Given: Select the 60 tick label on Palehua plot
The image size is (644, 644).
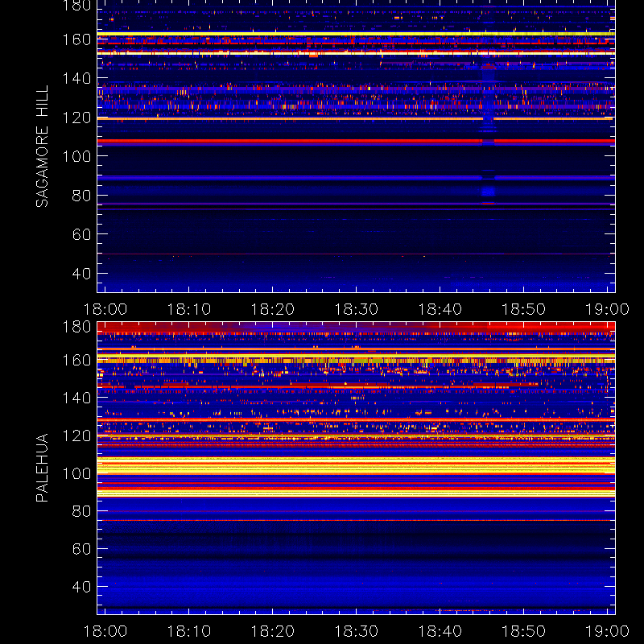Looking at the screenshot, I should pyautogui.click(x=81, y=549).
